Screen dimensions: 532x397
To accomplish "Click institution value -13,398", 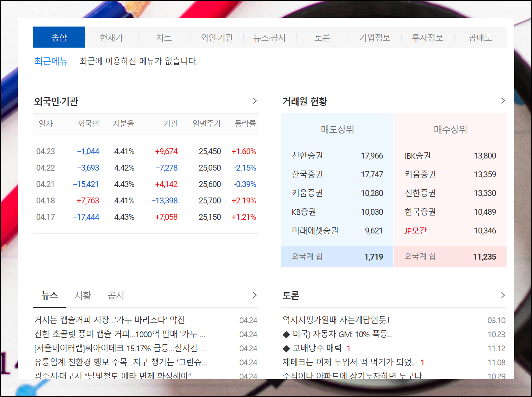I will click(x=165, y=201).
